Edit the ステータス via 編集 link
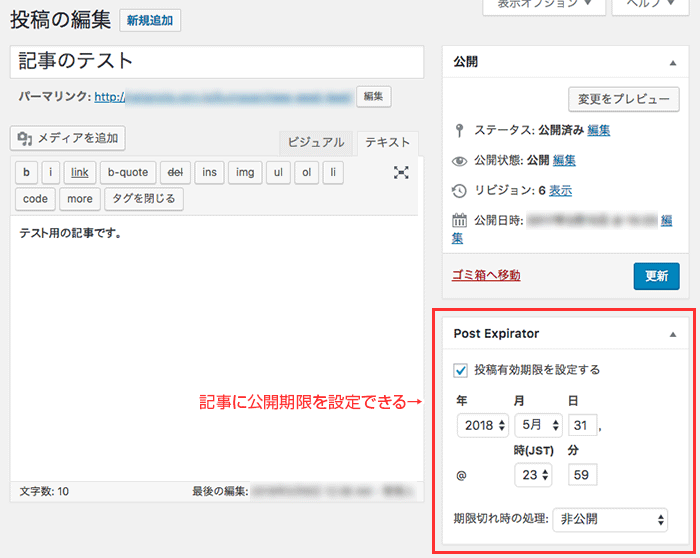 pos(599,130)
